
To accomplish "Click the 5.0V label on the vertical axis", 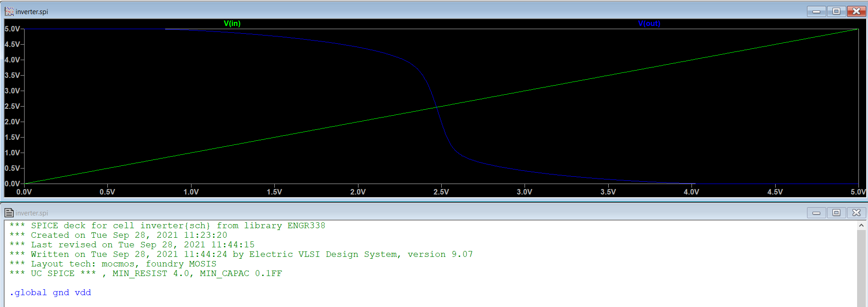I will coord(12,29).
